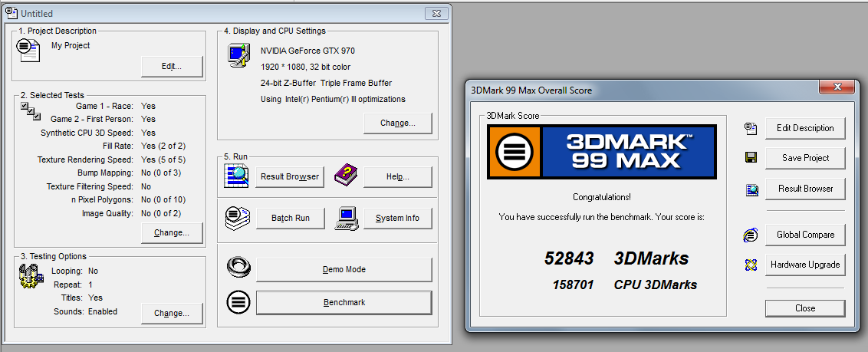The height and width of the screenshot is (352, 868).
Task: Click the Benchmark round logo icon
Action: [x=238, y=302]
